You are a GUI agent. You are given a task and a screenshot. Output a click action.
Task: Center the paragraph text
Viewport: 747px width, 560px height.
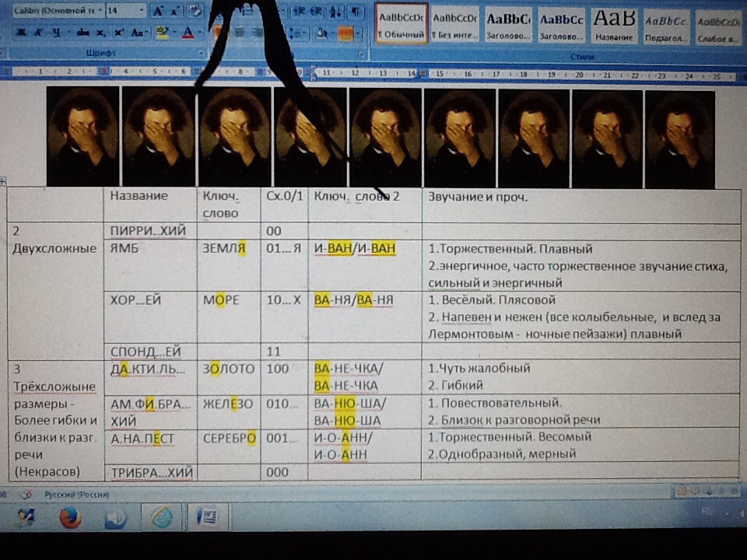[240, 33]
